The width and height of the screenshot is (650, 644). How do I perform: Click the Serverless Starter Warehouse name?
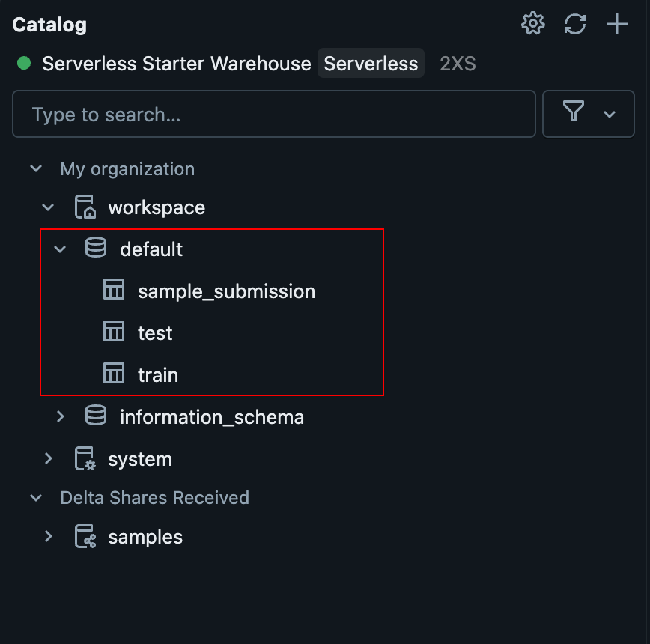coord(177,64)
